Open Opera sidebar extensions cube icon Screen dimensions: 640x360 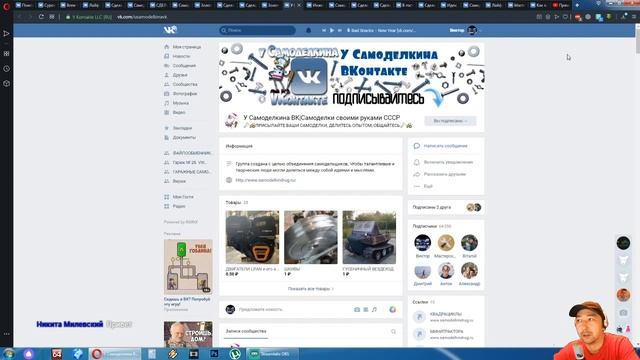(6, 83)
